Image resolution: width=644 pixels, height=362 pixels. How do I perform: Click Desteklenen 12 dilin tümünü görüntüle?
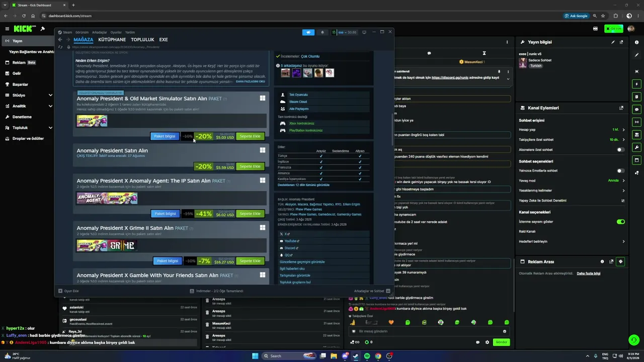tap(303, 185)
